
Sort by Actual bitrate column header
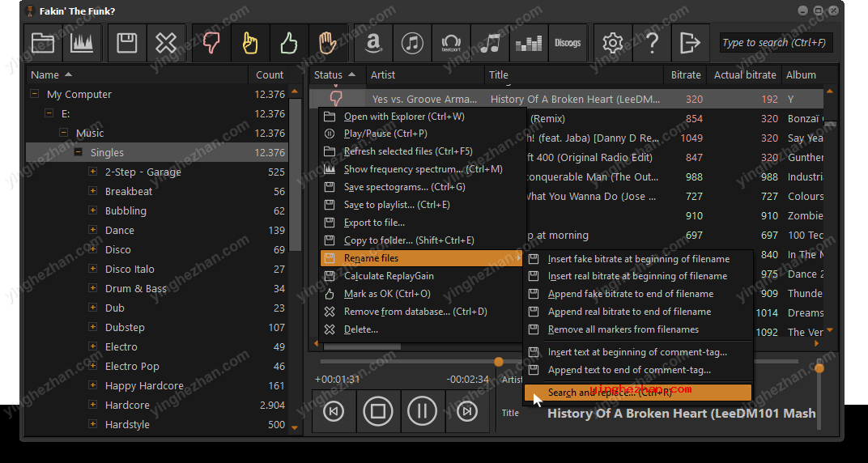pyautogui.click(x=745, y=74)
